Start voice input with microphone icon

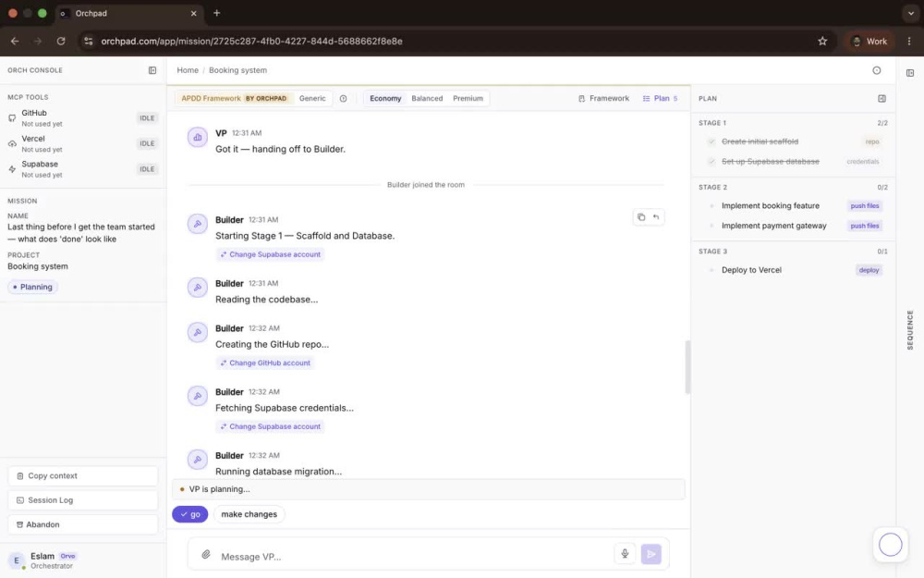point(625,554)
